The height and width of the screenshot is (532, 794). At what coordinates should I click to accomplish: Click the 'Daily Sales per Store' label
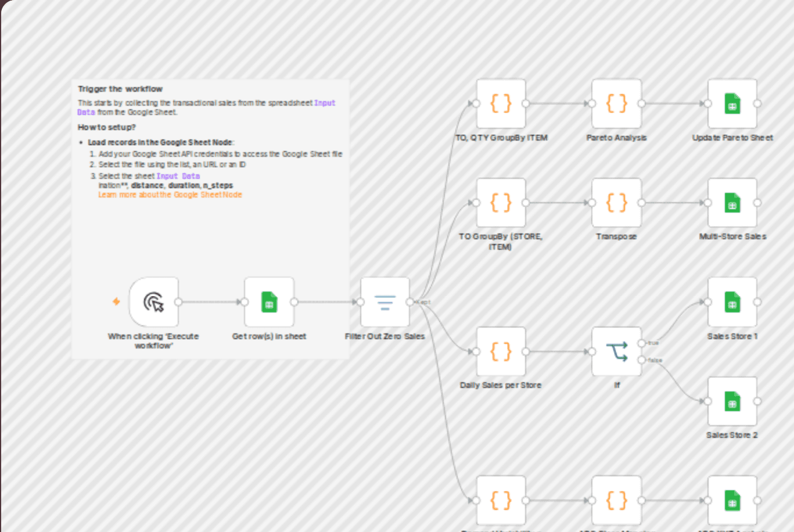pos(501,385)
